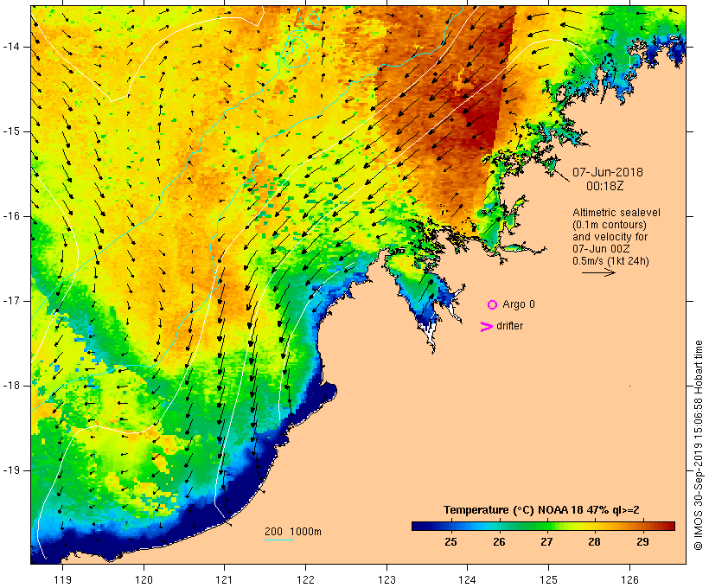Click the 'Argo 0' legend label
Screen dimensions: 709x588
coord(519,304)
